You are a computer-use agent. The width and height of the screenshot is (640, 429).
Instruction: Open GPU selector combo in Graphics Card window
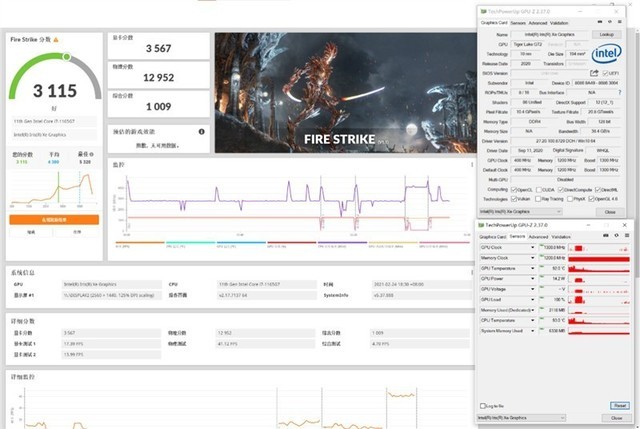[521, 211]
